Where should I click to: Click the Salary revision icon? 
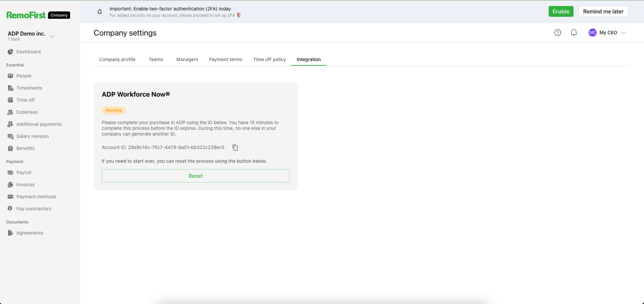[x=10, y=136]
